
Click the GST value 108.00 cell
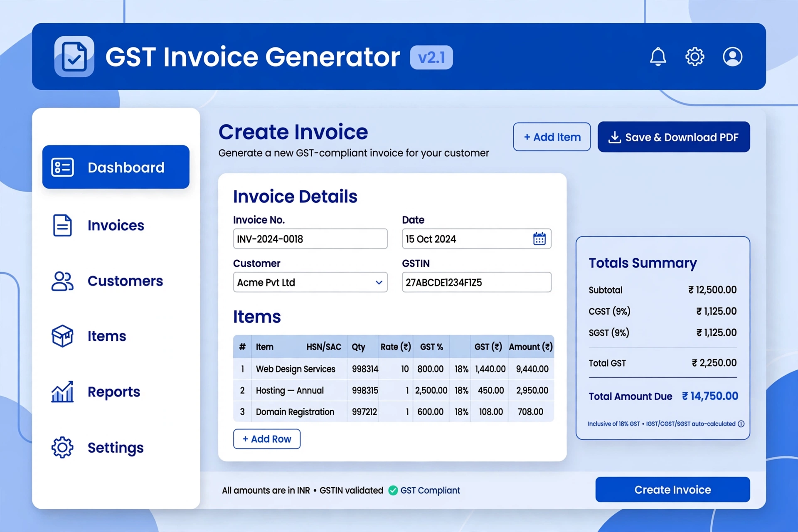pos(491,412)
